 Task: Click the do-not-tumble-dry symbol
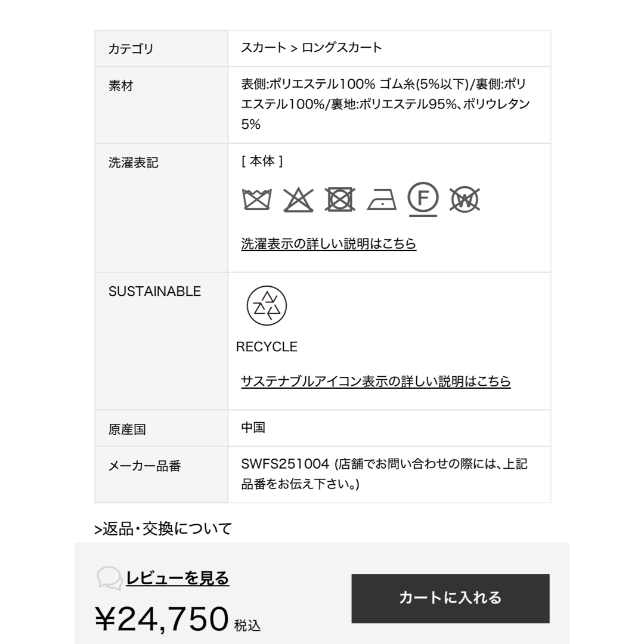(x=340, y=200)
